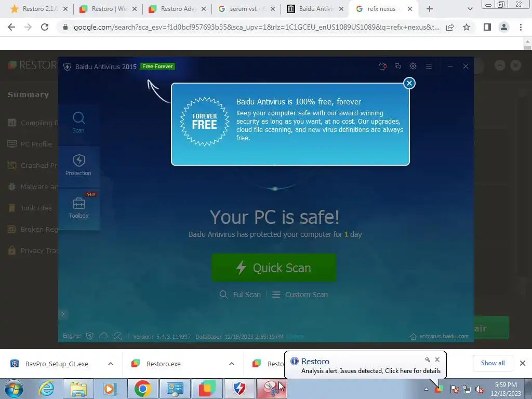Close the Restoro notification balloon
532x399 pixels.
click(437, 360)
